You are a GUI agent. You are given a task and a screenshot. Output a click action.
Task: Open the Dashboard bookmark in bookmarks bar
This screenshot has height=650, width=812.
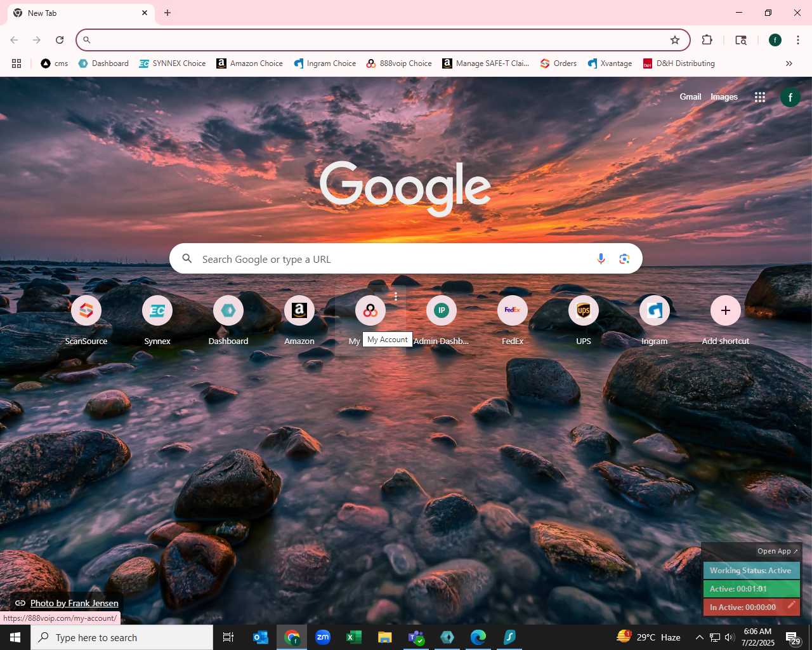pos(103,63)
